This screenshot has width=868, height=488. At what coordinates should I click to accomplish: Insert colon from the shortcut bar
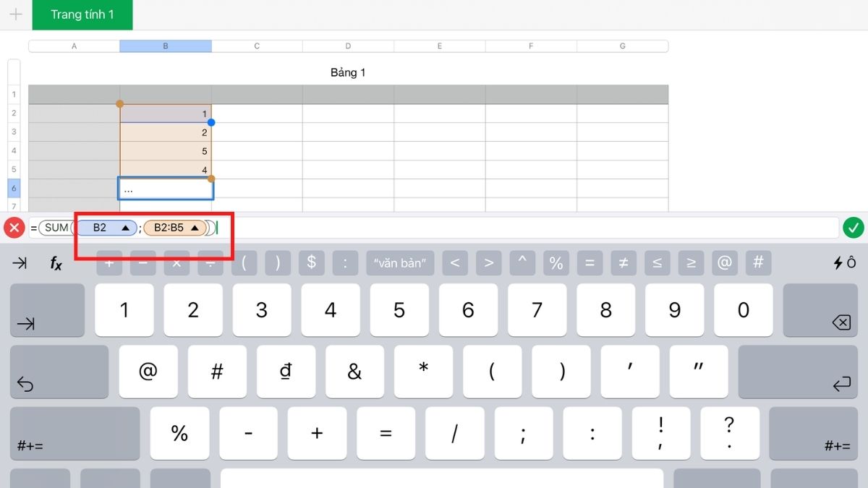click(345, 263)
